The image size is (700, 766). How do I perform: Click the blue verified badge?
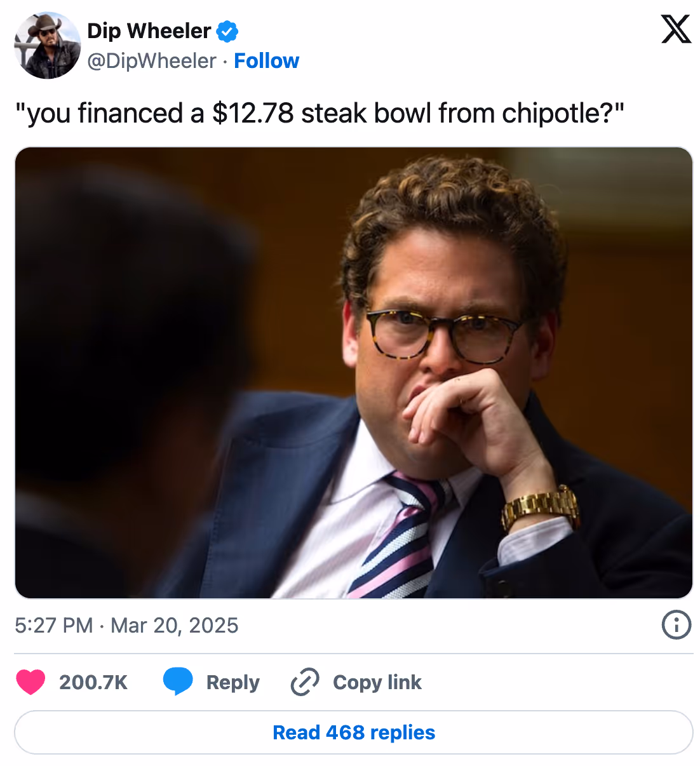227,31
